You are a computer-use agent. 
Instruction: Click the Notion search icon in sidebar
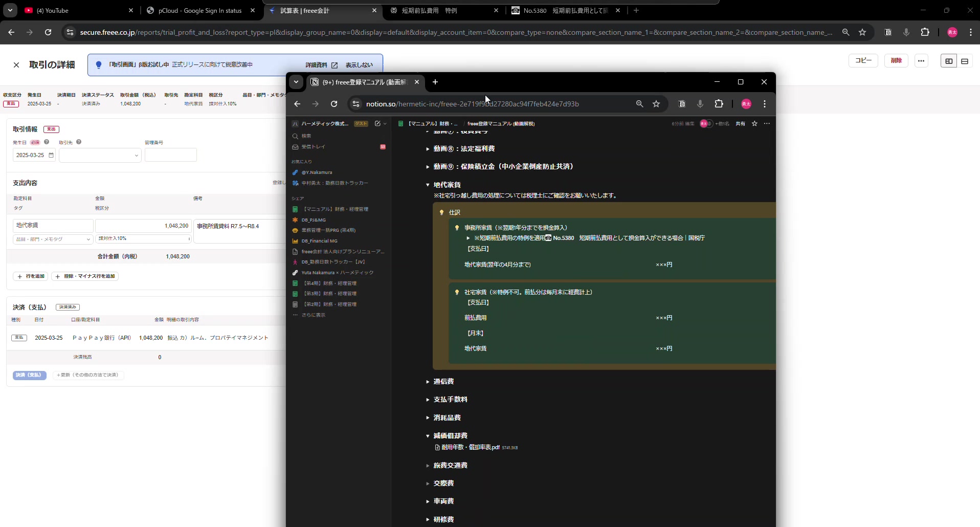(x=295, y=136)
